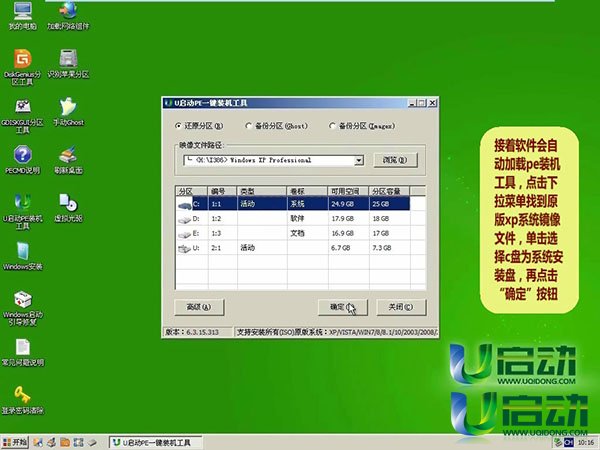This screenshot has width=600, height=450.
Task: Sort by the 可用空间 column header
Action: click(x=348, y=191)
